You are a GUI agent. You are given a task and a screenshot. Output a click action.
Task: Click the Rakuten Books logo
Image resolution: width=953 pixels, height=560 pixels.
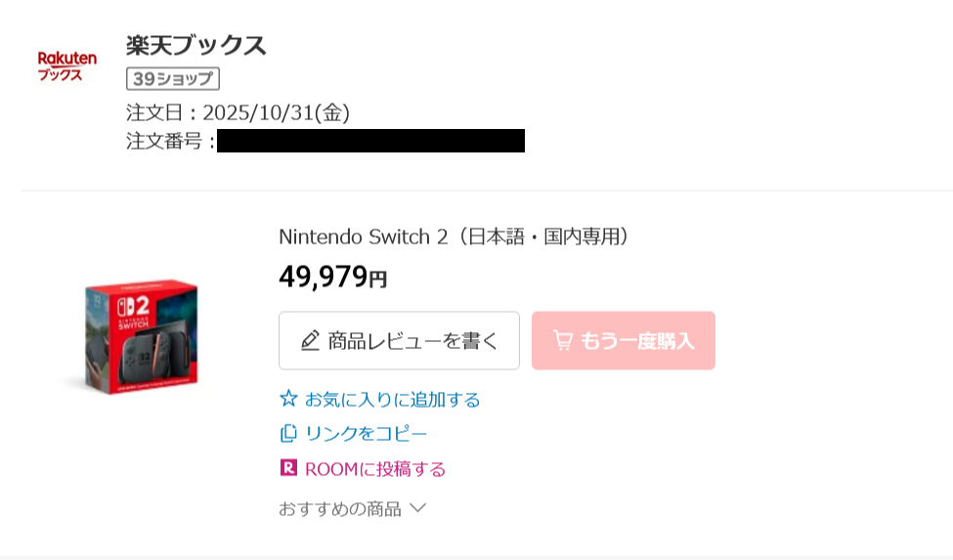[66, 65]
